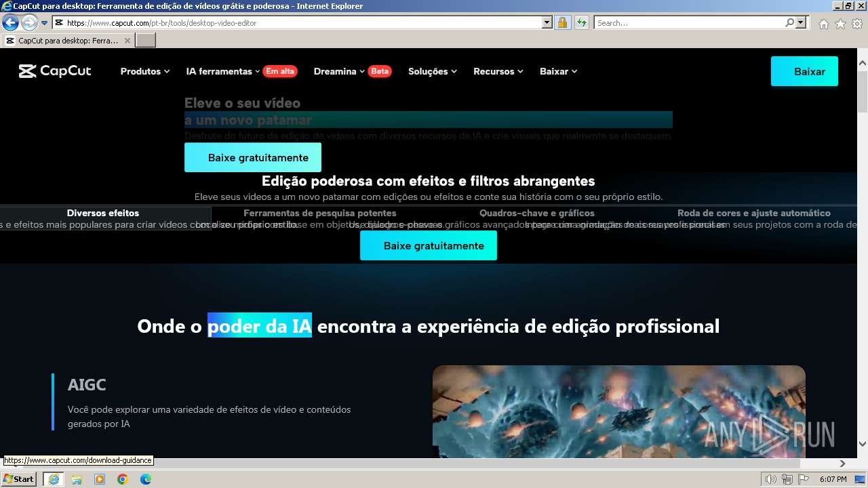This screenshot has height=488, width=868.
Task: Open the Tools gear icon
Action: pos(857,24)
